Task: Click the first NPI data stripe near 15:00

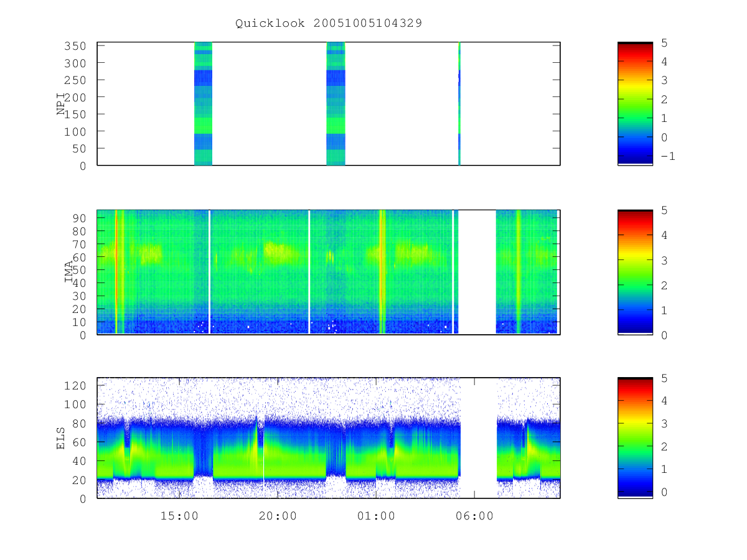Action: click(x=203, y=104)
